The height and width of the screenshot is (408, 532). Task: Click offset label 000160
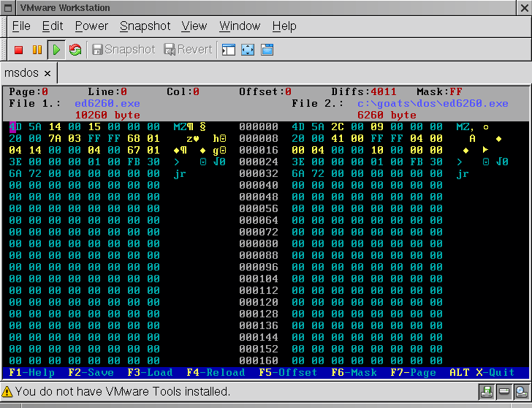(x=259, y=360)
